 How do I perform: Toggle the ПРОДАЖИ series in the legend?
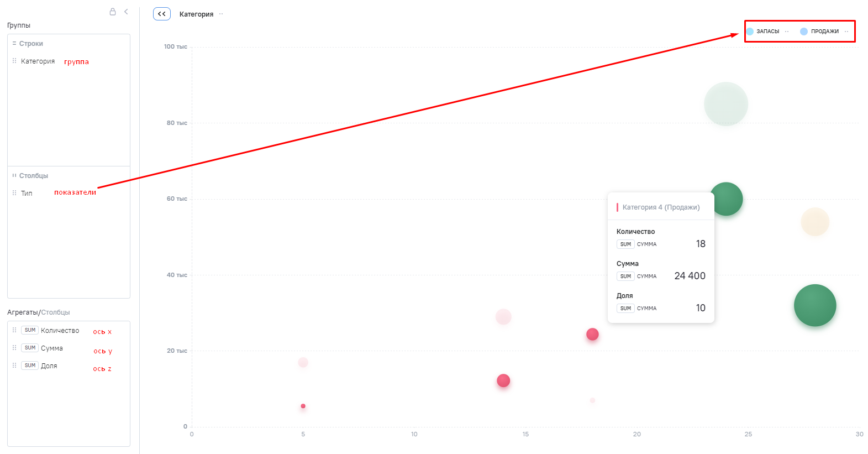click(x=824, y=32)
